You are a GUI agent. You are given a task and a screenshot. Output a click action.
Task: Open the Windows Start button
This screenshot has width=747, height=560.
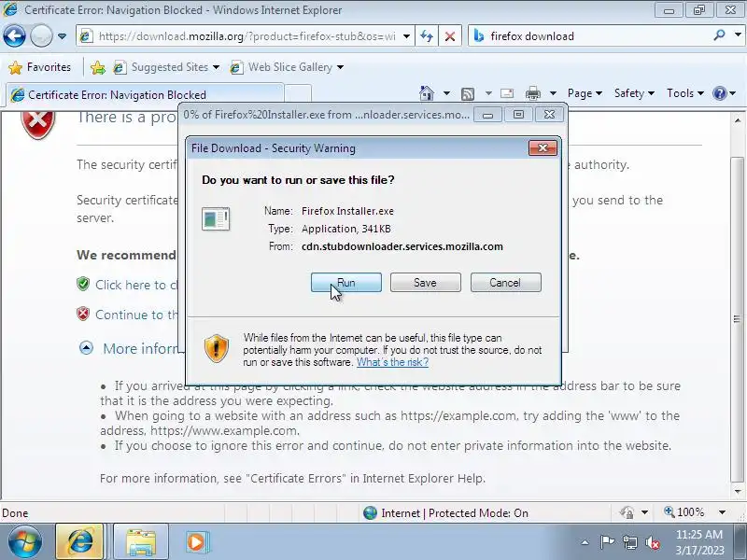[25, 542]
